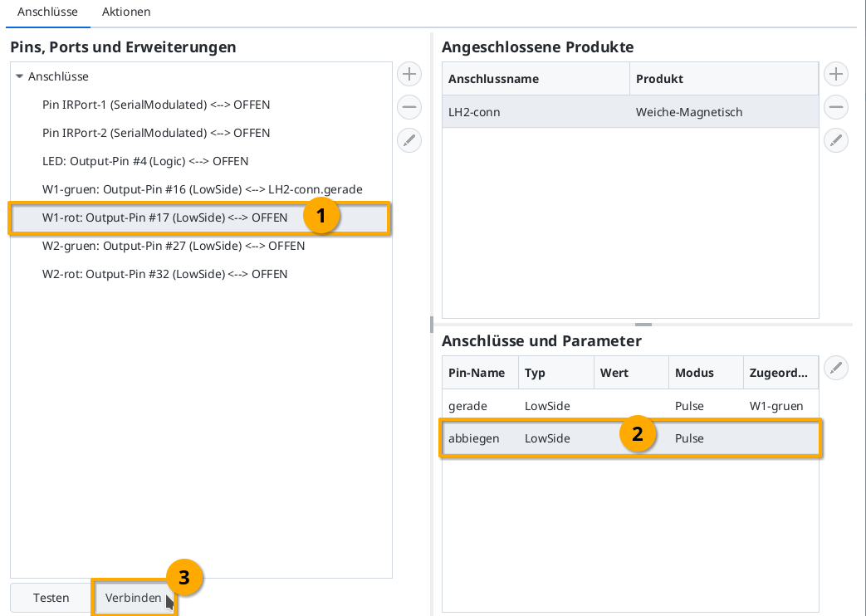Select the Pin IRPort-1 entry
Screen dimensions: 866x616
154,105
